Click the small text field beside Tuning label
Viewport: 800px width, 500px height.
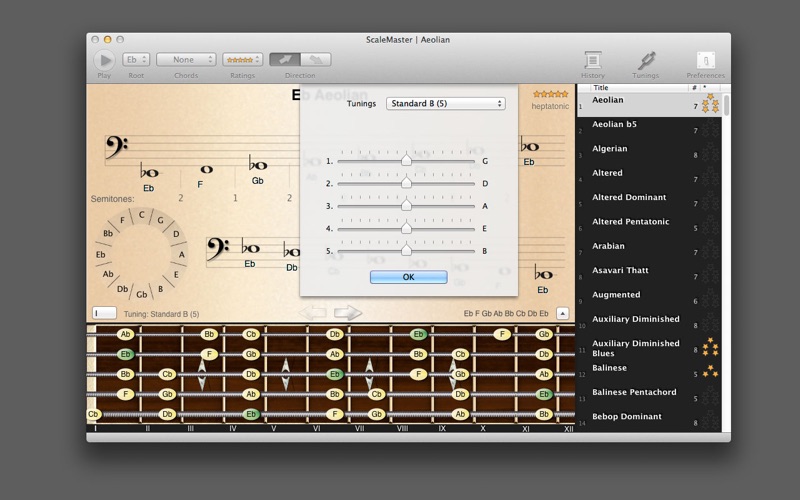(105, 313)
